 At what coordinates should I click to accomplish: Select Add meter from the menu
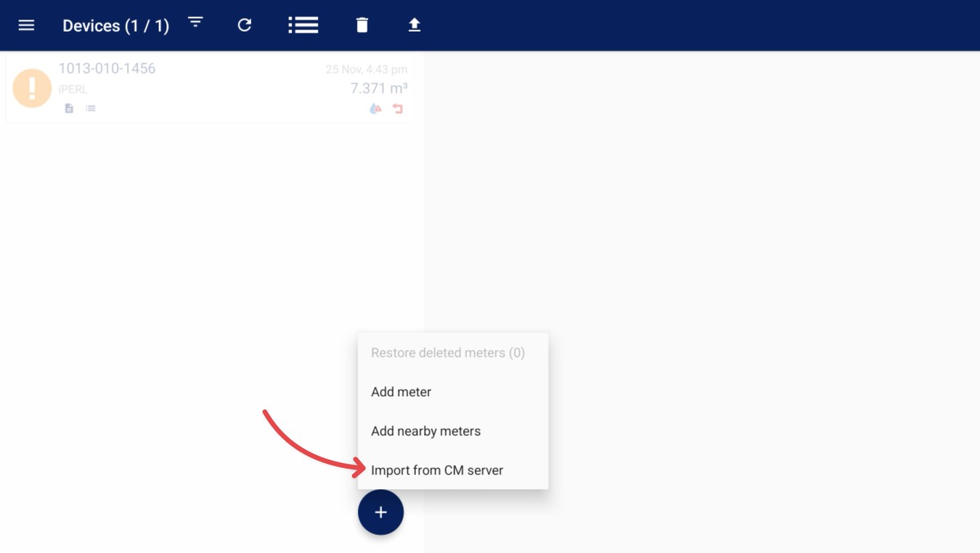coord(401,392)
